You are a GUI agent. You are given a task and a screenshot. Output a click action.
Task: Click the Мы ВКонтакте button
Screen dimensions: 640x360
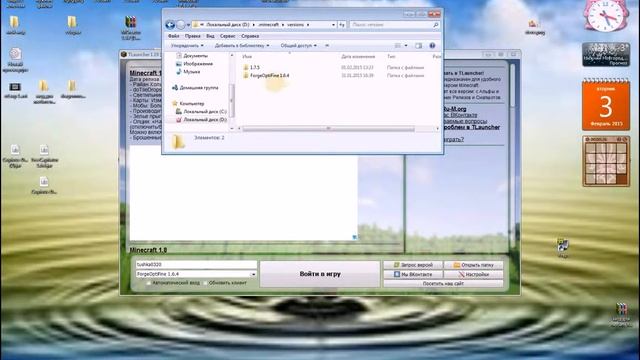coord(413,274)
